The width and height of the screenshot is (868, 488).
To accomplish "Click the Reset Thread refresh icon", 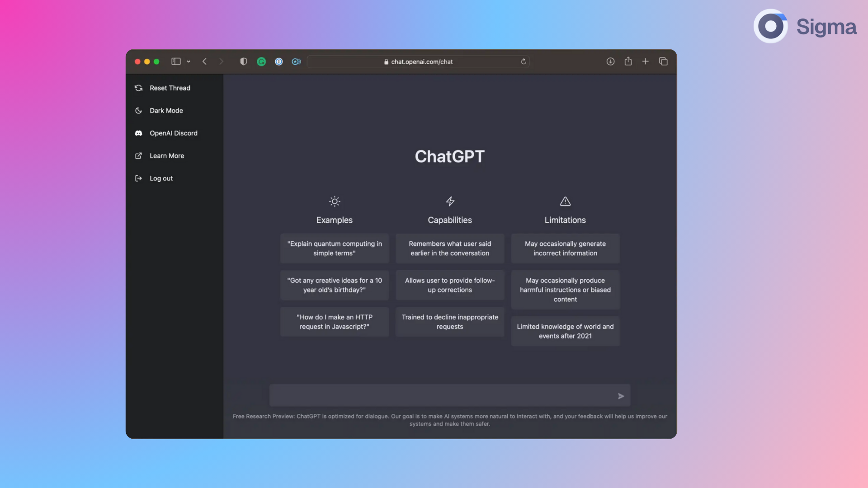I will [138, 88].
